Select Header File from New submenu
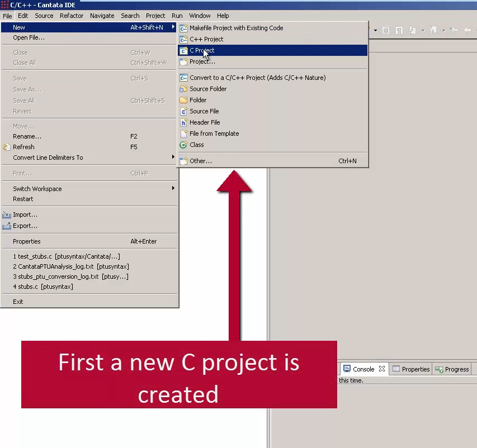 [272, 122]
